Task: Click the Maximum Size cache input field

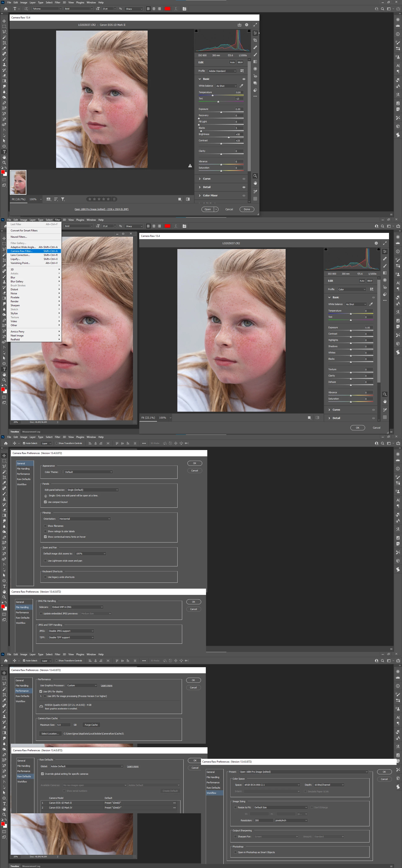Action: (63, 725)
